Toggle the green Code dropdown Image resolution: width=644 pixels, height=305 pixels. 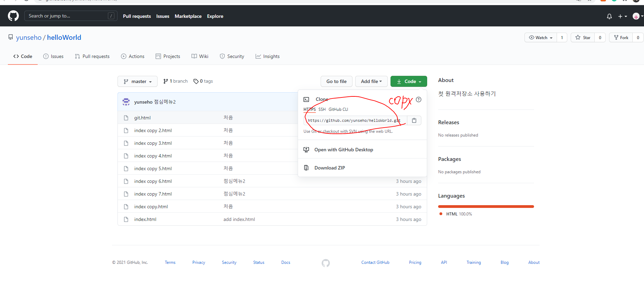[x=409, y=81]
